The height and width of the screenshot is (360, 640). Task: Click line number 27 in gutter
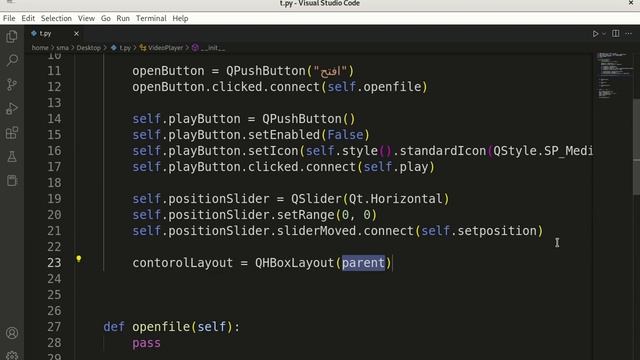click(x=54, y=327)
